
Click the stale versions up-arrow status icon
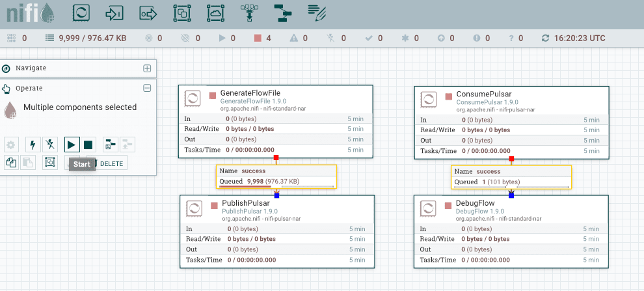(x=441, y=38)
